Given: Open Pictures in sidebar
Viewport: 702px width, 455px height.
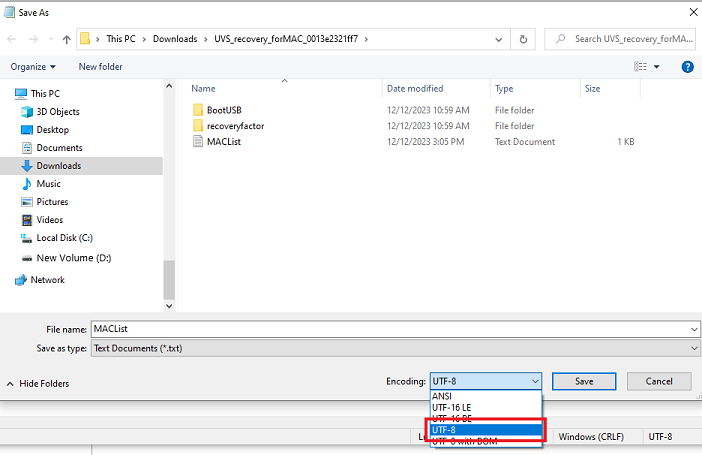Looking at the screenshot, I should (x=52, y=202).
